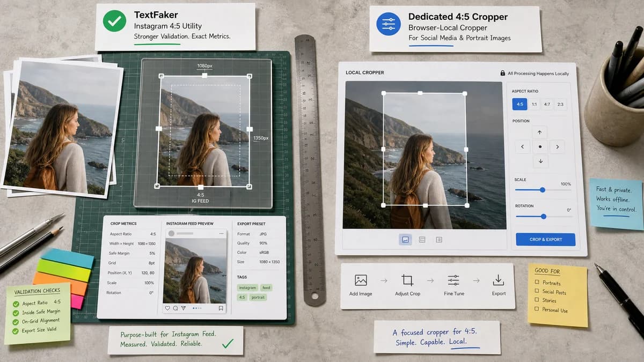Click the top-middle crop handle on the glass overlay
Viewport: 644px width, 362px height.
[204, 76]
